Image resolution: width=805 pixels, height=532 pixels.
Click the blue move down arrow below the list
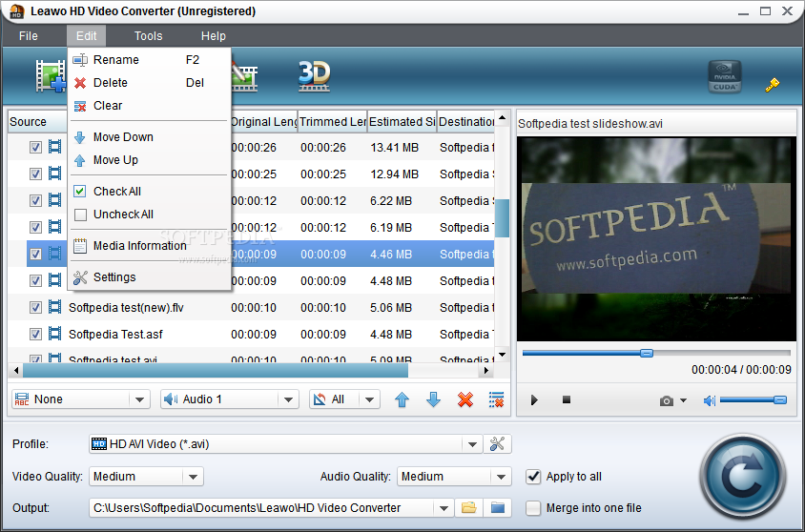[433, 399]
